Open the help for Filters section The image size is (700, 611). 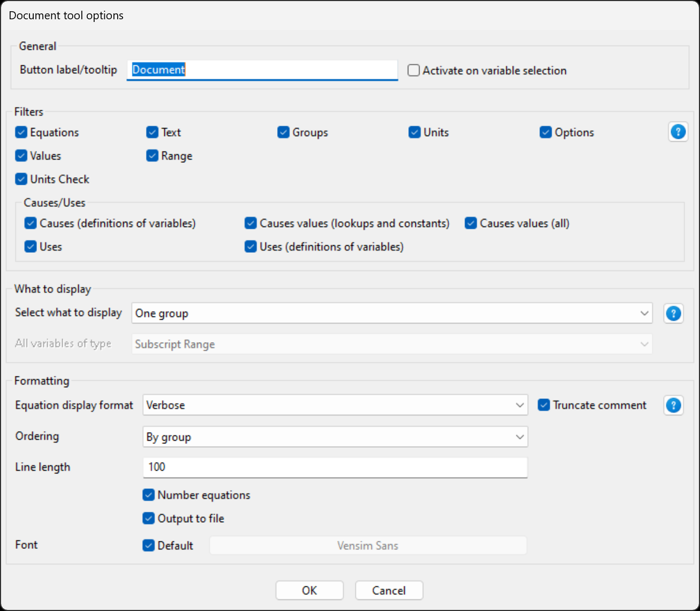point(678,132)
